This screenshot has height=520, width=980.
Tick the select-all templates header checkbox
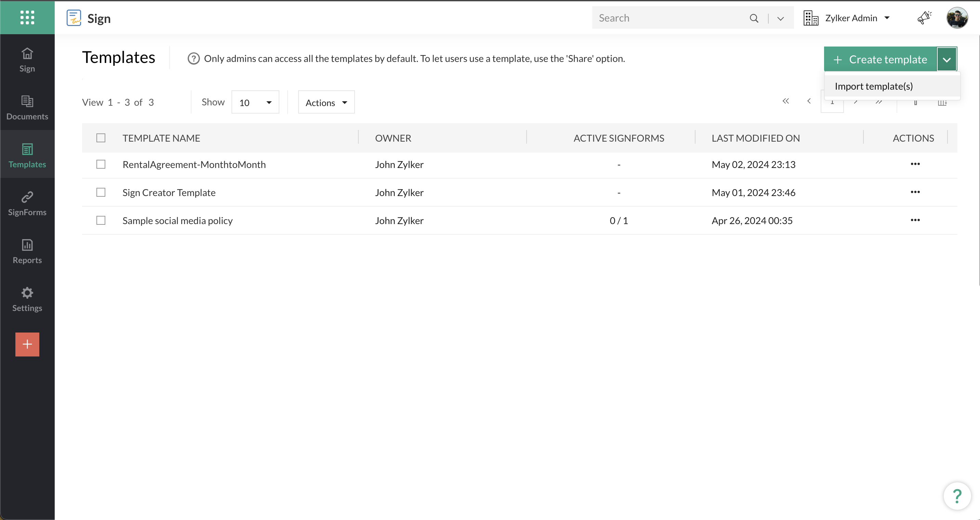tap(101, 138)
